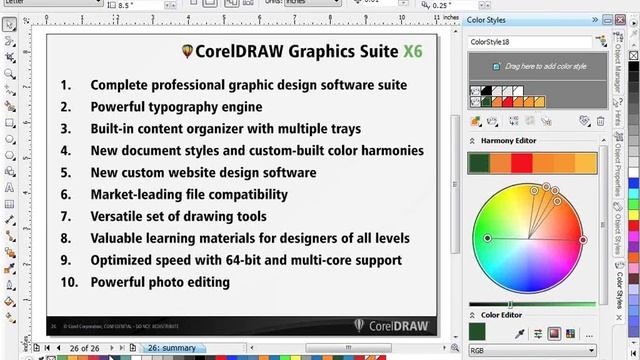Go to the next page
640x360 pixels.
pos(111,348)
